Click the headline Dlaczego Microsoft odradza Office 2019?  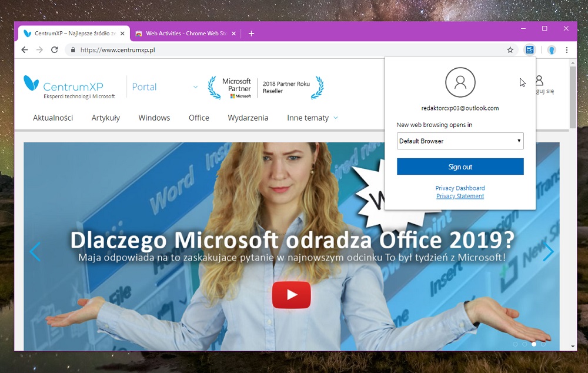[292, 240]
